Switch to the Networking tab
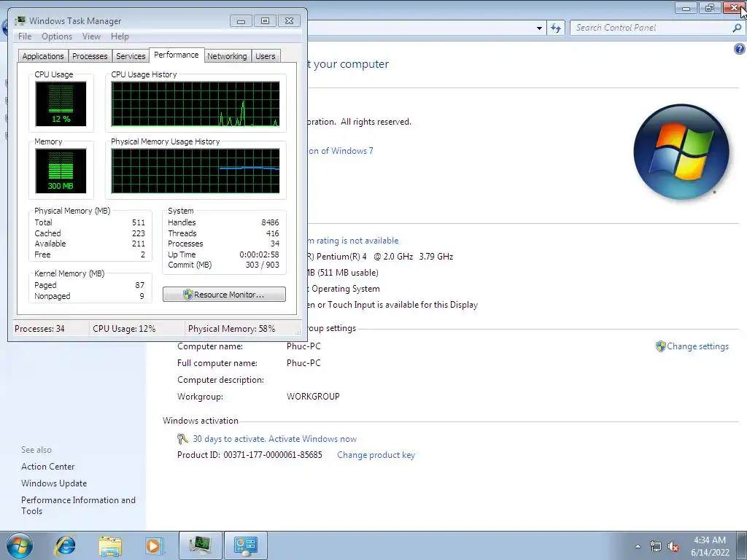This screenshot has width=747, height=560. (x=227, y=56)
